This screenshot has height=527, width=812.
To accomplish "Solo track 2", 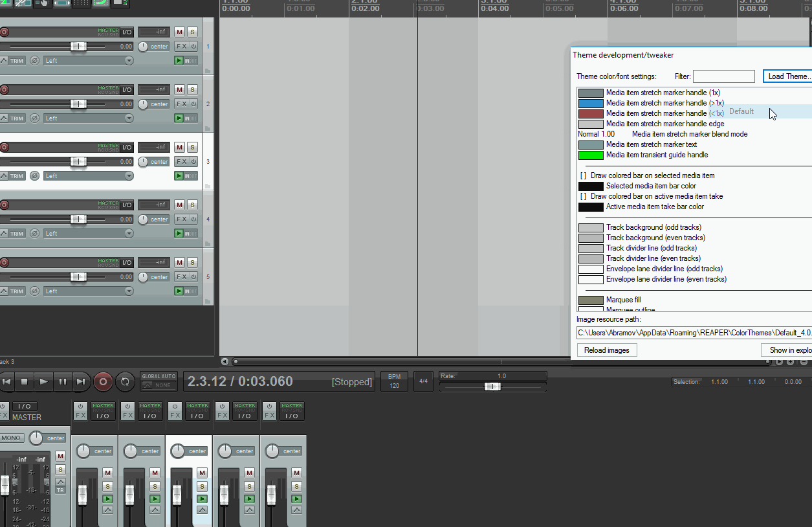I will click(192, 89).
